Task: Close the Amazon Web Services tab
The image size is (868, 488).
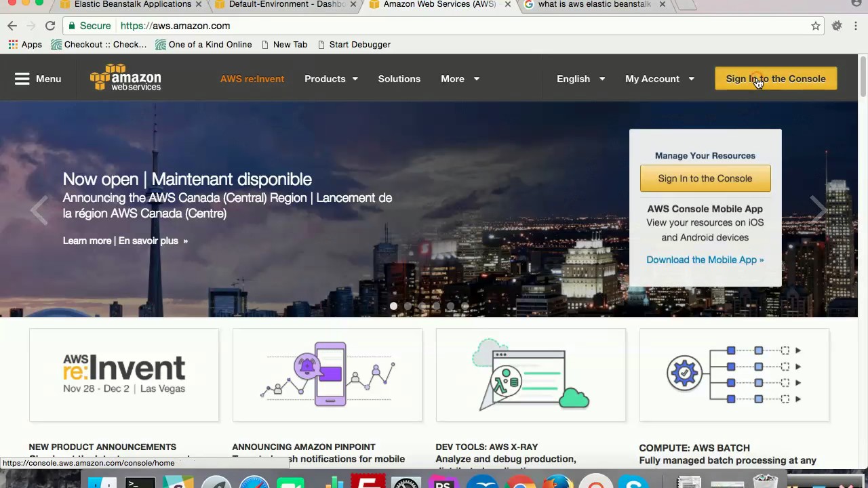Action: click(507, 4)
